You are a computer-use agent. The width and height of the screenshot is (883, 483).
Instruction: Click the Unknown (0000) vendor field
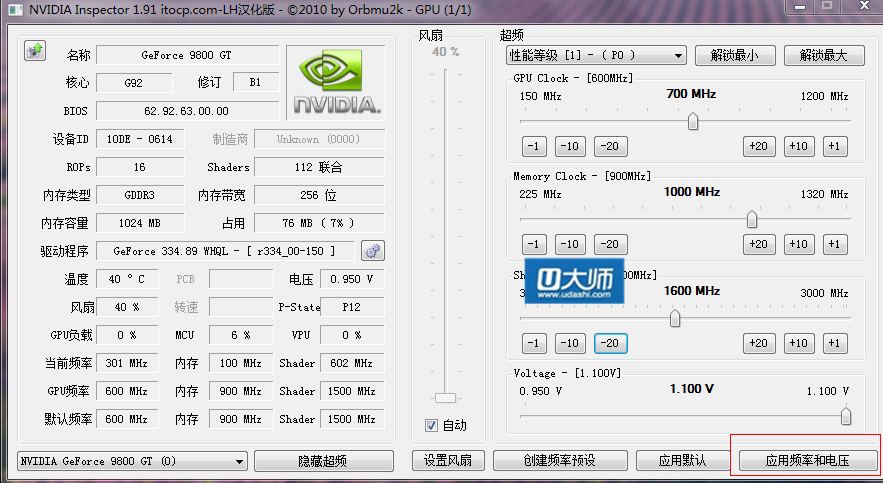click(319, 139)
